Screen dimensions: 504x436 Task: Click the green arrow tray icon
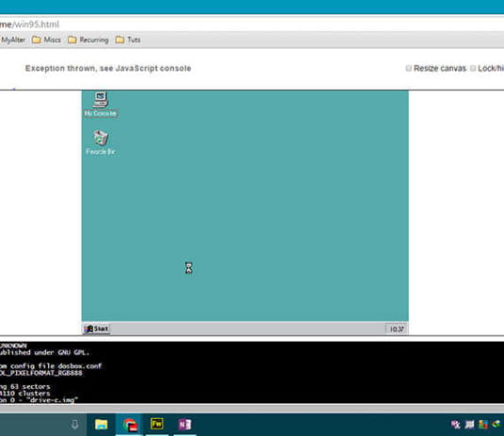coord(497,425)
